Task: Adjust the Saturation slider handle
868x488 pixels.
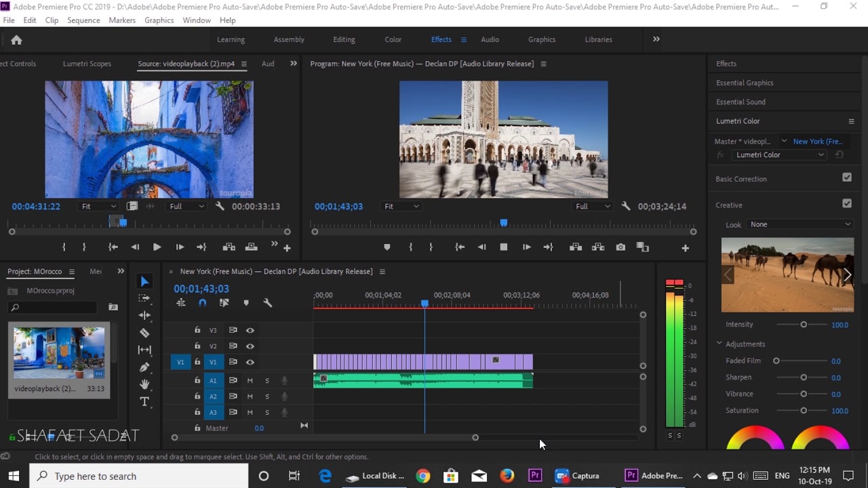Action: coord(804,410)
